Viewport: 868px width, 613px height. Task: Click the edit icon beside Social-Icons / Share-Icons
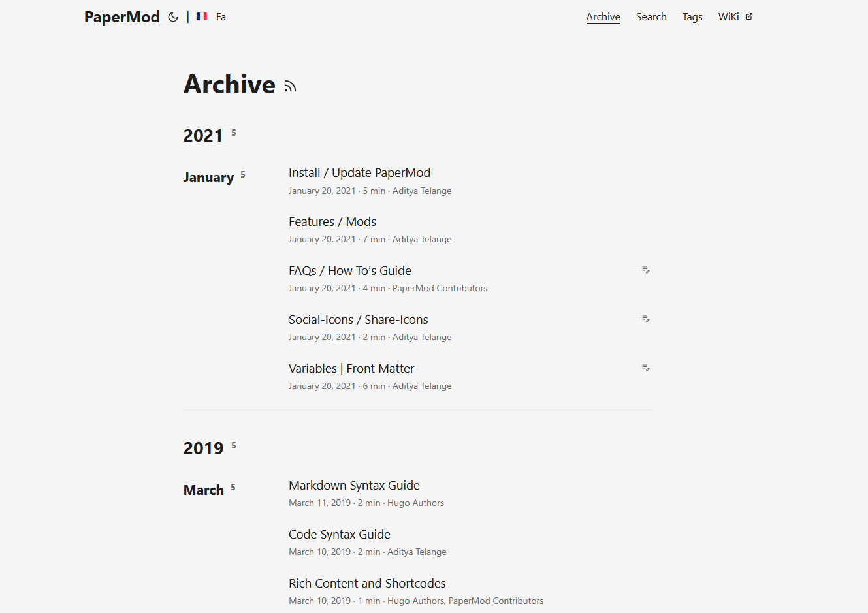[x=645, y=319]
